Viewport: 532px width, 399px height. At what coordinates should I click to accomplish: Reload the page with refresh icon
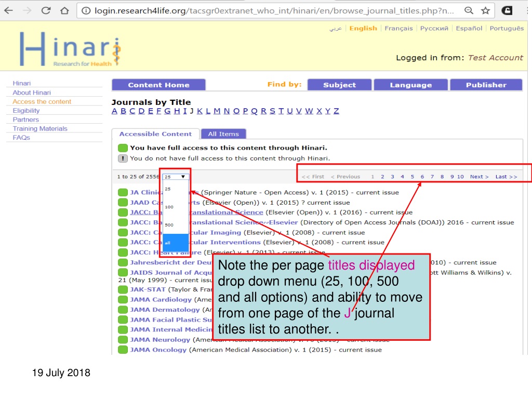tap(46, 10)
